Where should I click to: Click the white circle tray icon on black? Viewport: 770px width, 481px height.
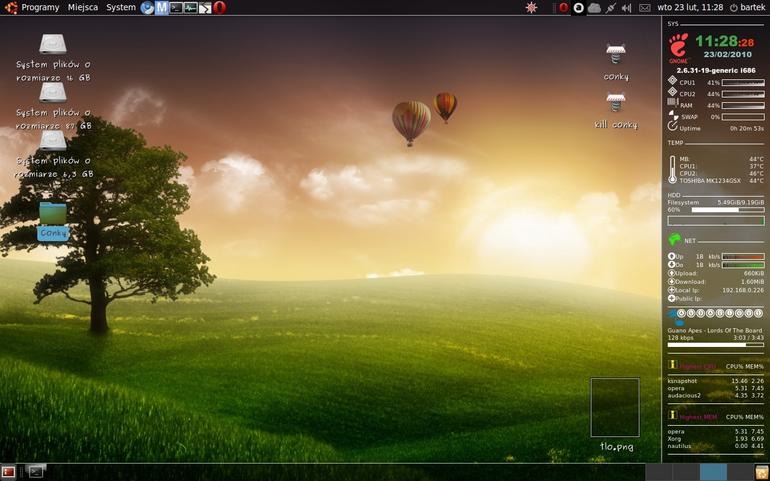578,7
